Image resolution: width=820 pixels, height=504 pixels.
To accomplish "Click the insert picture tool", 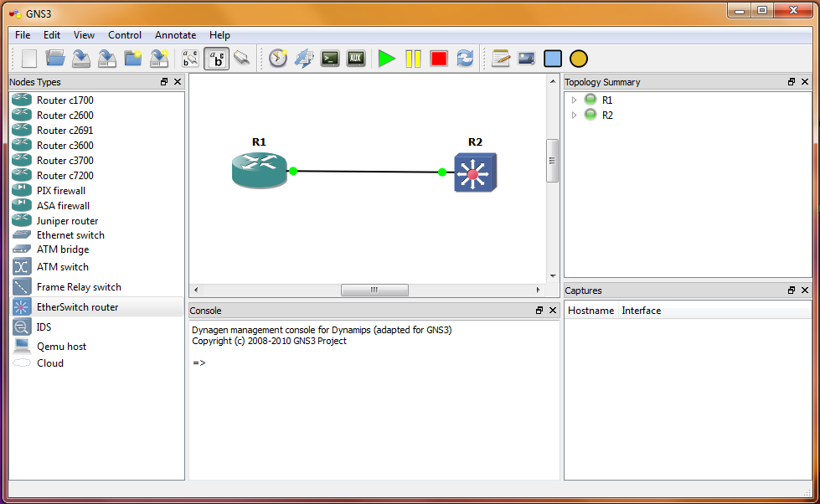I will click(527, 59).
